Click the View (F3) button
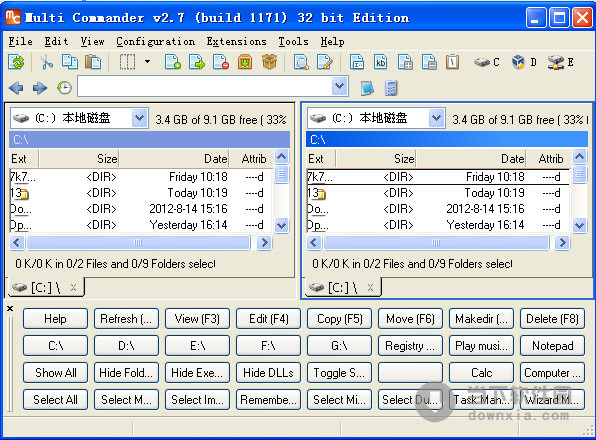The height and width of the screenshot is (440, 596). click(197, 318)
